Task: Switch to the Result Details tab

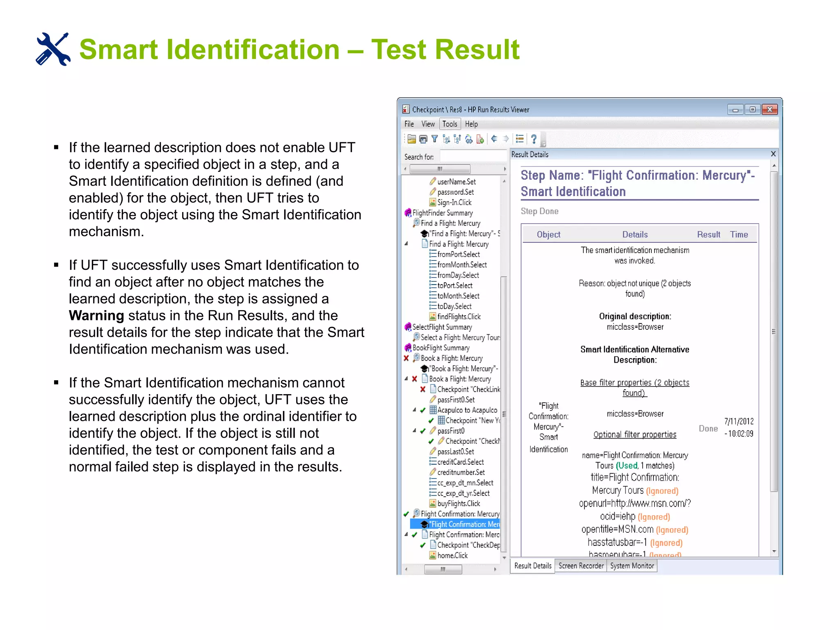Action: pos(533,566)
